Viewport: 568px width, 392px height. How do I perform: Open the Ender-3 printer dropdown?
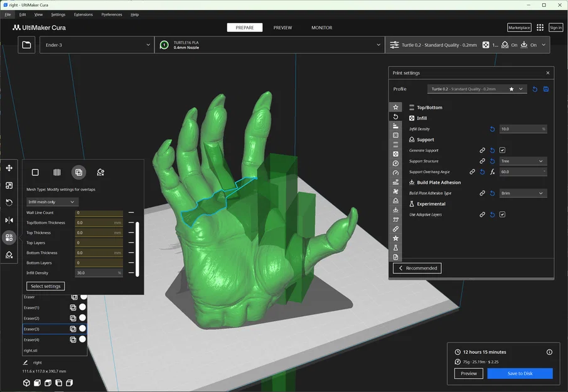tap(97, 45)
